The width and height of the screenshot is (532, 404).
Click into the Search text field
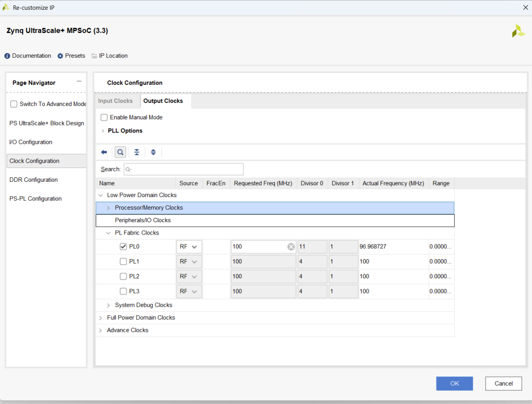coord(184,169)
